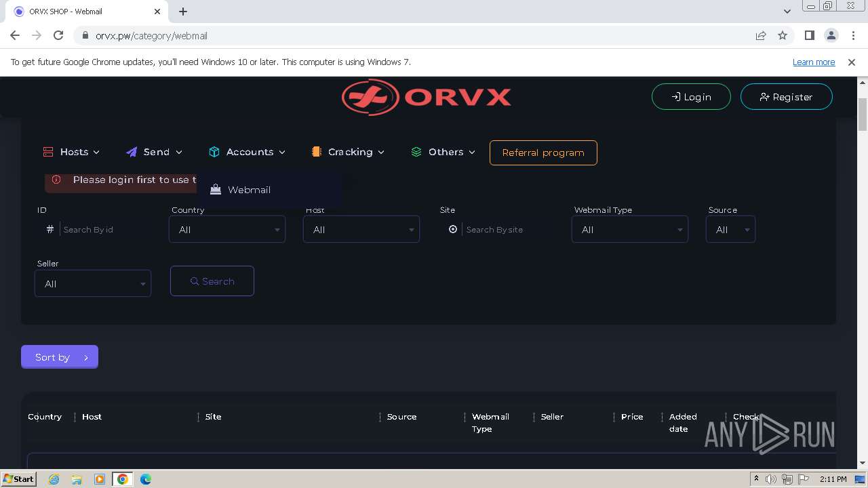Click the hash icon beside ID field

pyautogui.click(x=50, y=230)
